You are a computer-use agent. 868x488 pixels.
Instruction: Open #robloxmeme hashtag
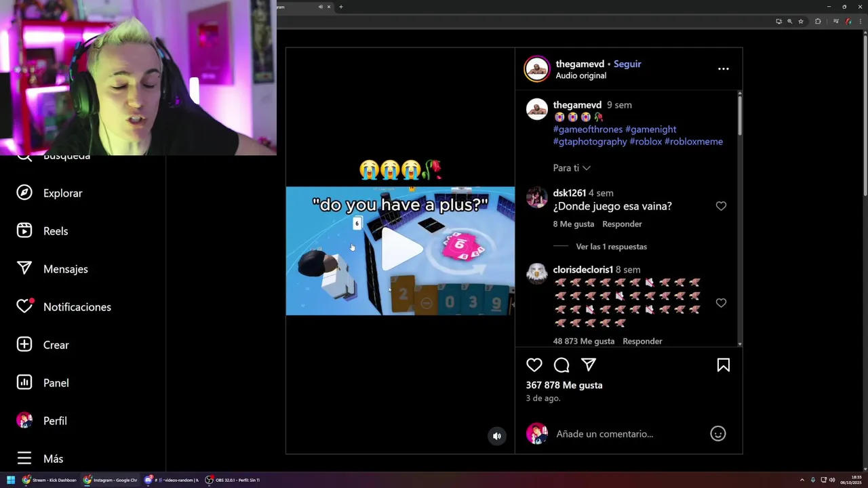694,142
